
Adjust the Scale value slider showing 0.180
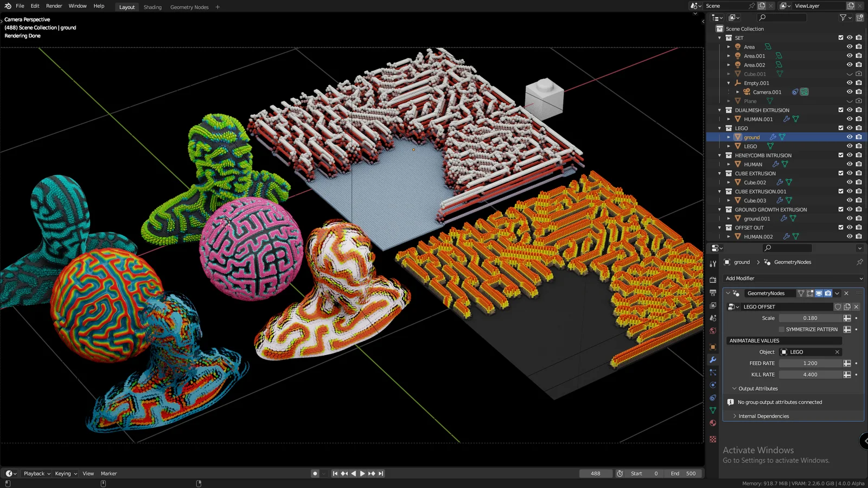[x=812, y=318]
